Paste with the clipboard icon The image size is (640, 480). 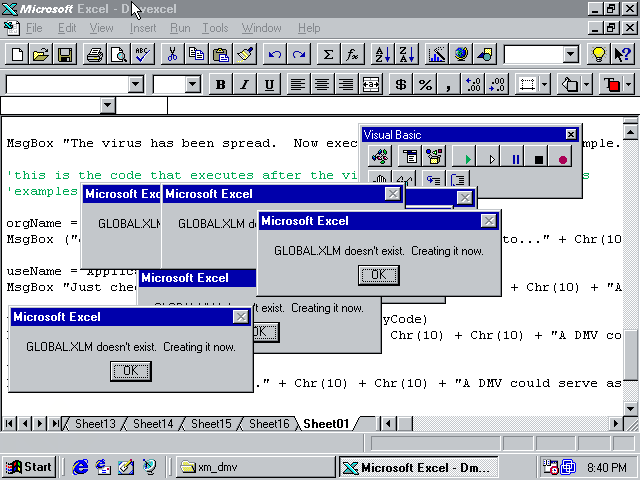[x=221, y=54]
